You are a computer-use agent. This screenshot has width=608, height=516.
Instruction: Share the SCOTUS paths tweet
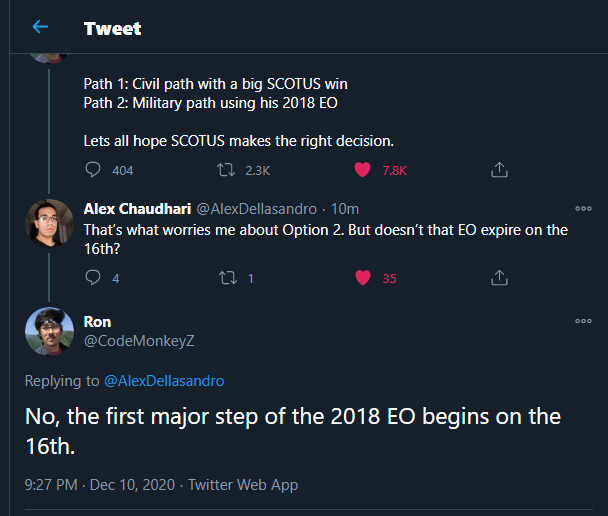[x=499, y=170]
